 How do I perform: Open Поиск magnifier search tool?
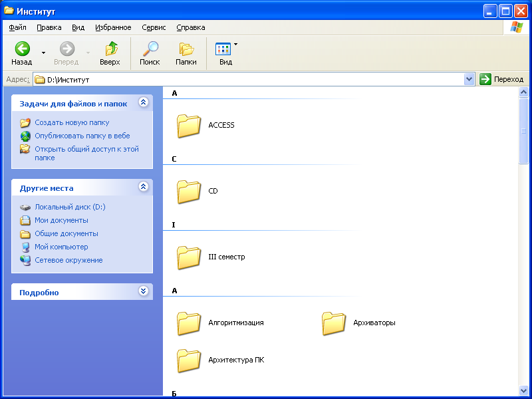click(x=150, y=49)
